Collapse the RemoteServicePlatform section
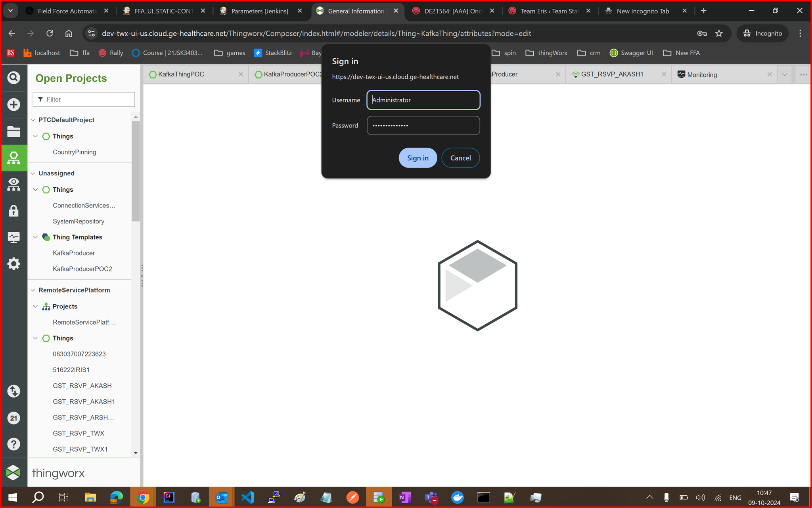This screenshot has width=812, height=508. click(33, 290)
